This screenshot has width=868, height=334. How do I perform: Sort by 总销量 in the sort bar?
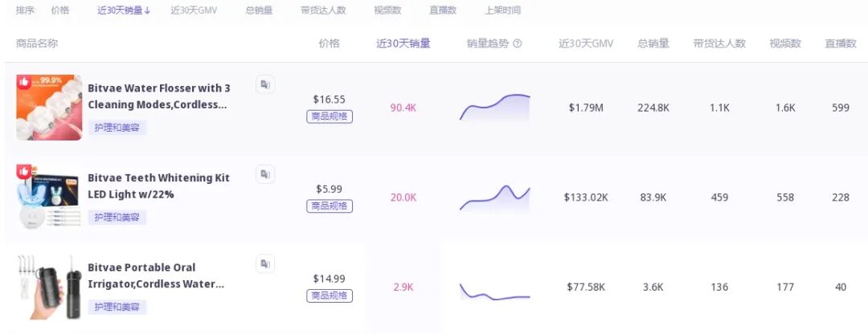(259, 10)
